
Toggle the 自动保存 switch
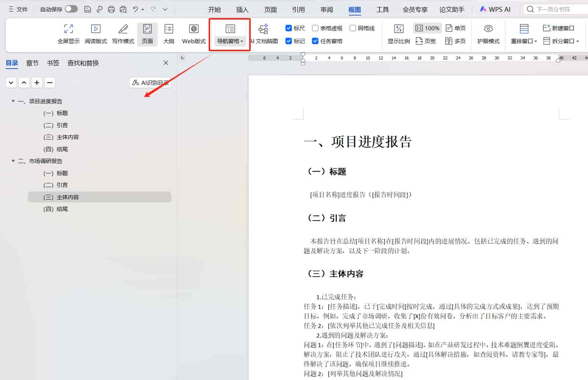point(71,9)
